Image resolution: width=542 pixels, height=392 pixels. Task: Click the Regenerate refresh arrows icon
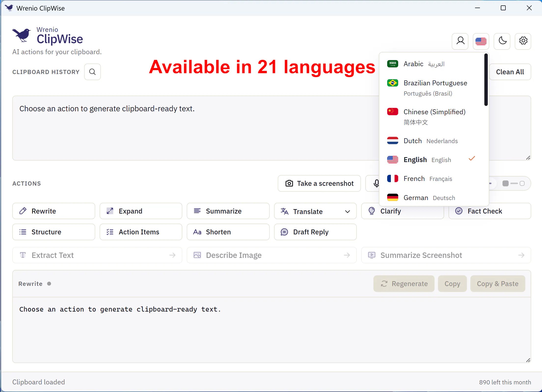pyautogui.click(x=384, y=284)
